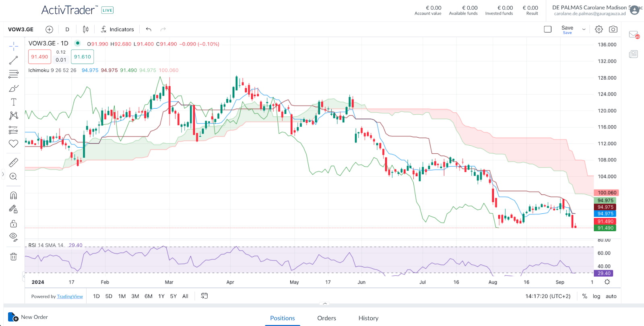The image size is (644, 326).
Task: Click the New Order button
Action: click(28, 317)
